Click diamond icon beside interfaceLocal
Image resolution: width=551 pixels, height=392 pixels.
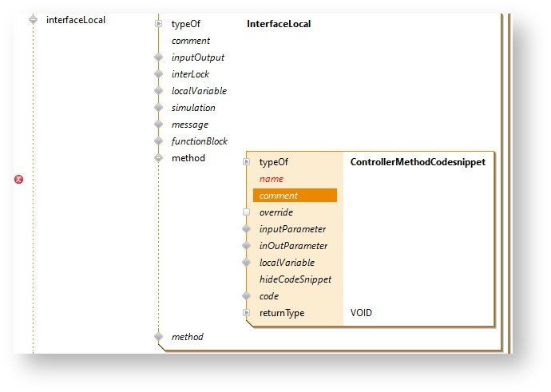(33, 20)
